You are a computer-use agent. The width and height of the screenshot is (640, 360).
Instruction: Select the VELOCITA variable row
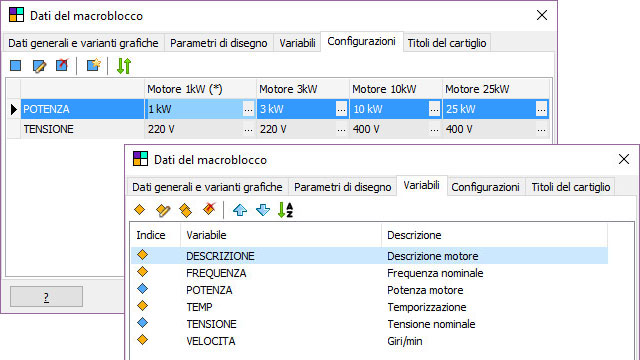tap(369, 341)
